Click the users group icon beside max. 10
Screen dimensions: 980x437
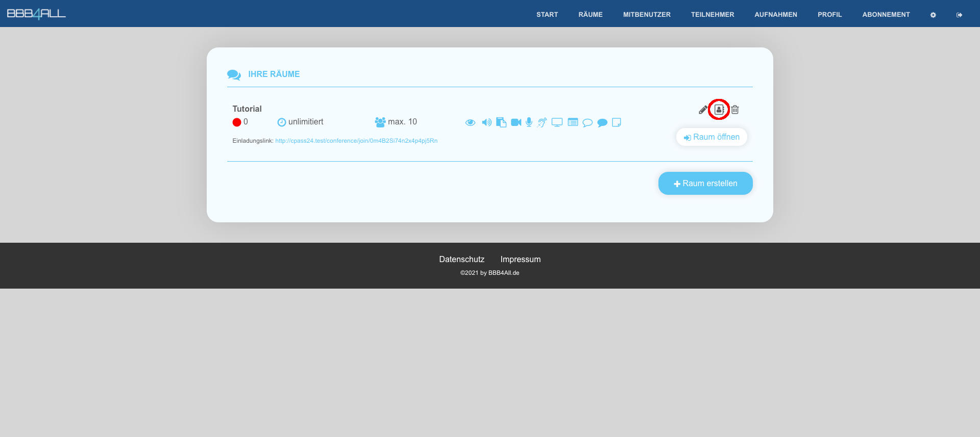point(380,122)
